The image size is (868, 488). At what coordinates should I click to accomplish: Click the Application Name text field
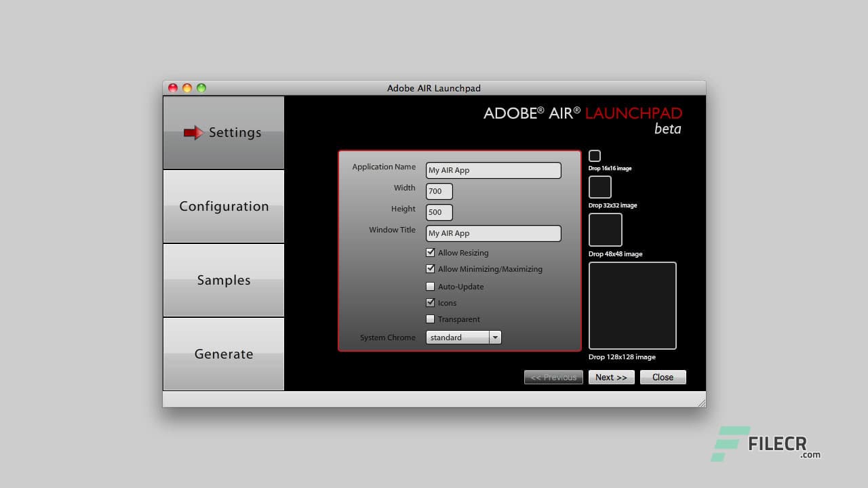coord(493,170)
